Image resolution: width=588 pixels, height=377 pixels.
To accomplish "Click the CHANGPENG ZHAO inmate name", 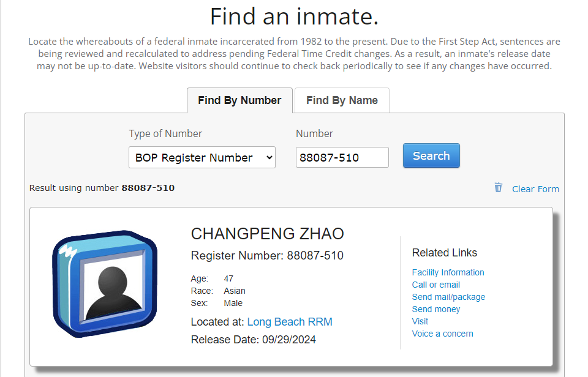I will click(x=266, y=234).
